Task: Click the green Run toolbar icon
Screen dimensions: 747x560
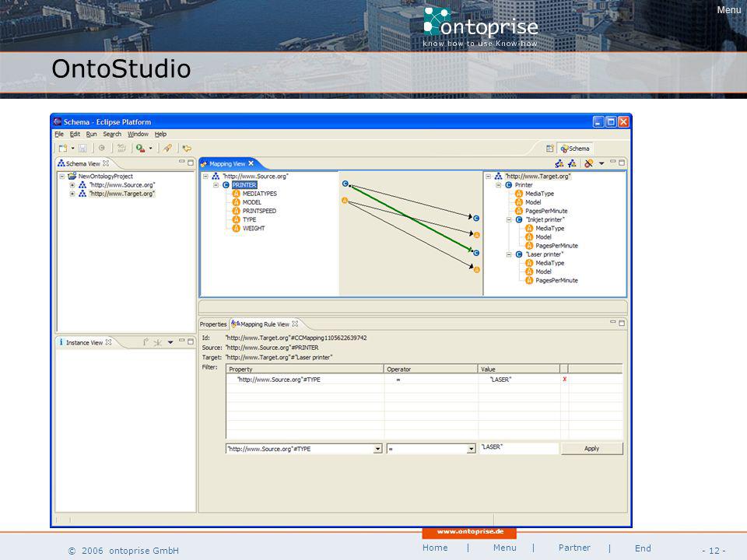Action: point(140,148)
